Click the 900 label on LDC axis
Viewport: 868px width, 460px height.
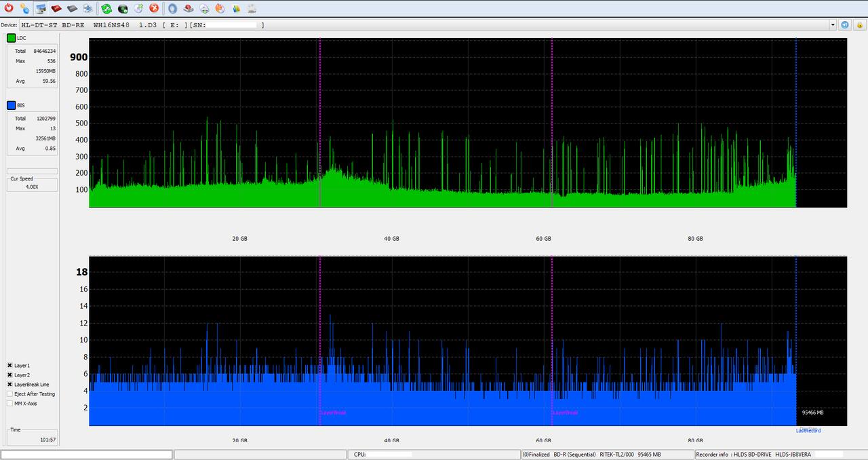tap(79, 57)
